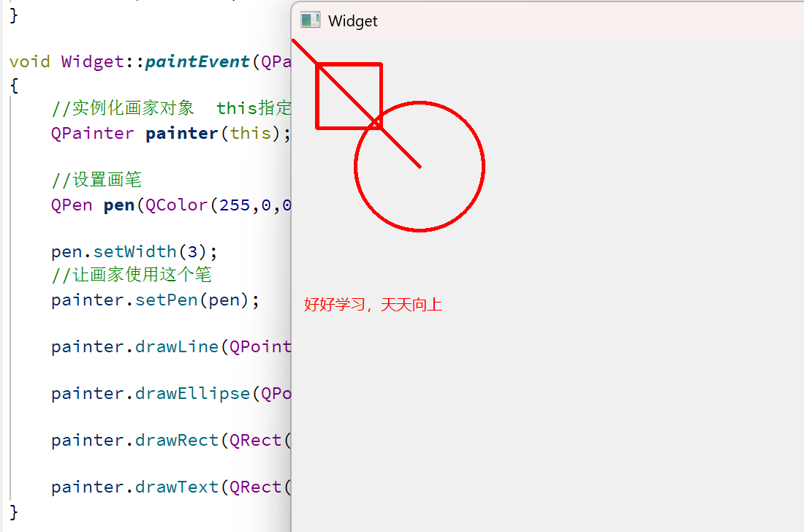This screenshot has width=804, height=532.
Task: Click the closing brace at the bottom of the code
Action: [x=14, y=512]
